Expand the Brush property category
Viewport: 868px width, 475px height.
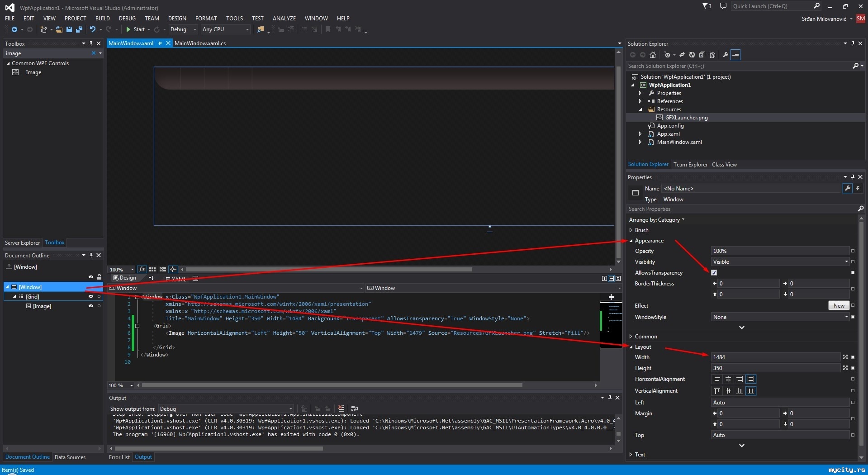coord(631,230)
